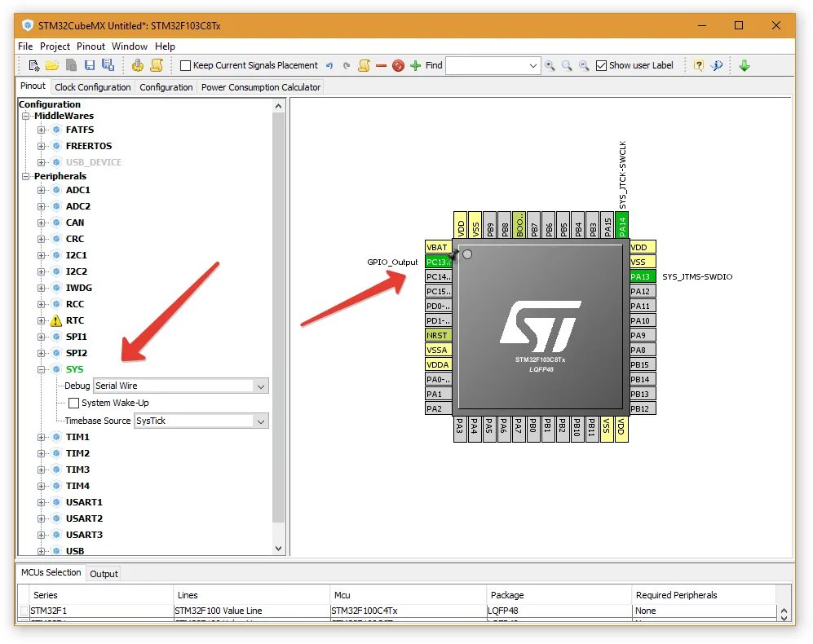Screen dimensions: 813x644
Task: Click the PA0 pin on chip
Action: pyautogui.click(x=439, y=380)
